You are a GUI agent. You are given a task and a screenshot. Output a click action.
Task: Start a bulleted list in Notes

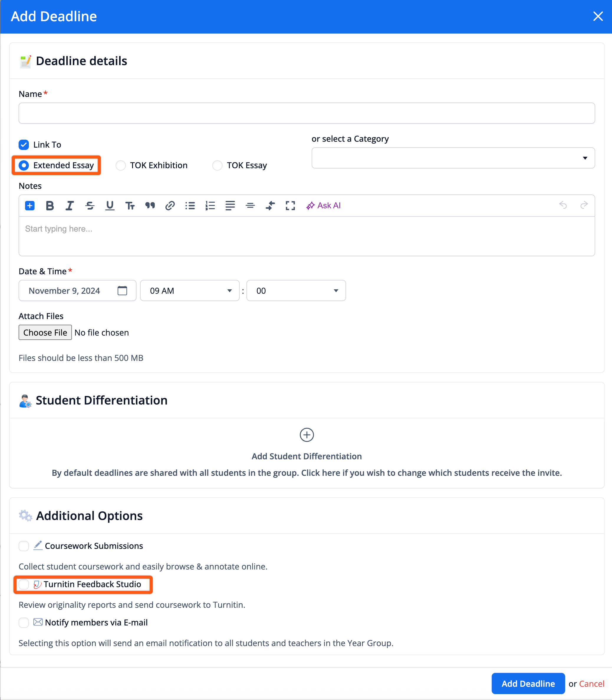[x=190, y=205]
